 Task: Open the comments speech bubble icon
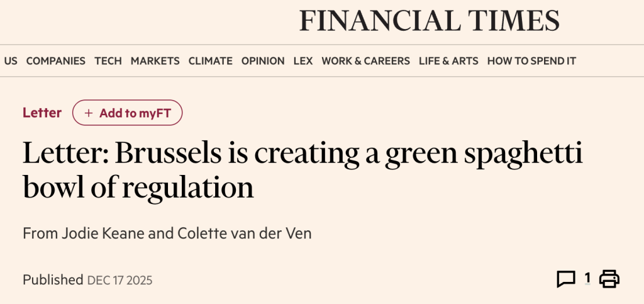(x=566, y=279)
